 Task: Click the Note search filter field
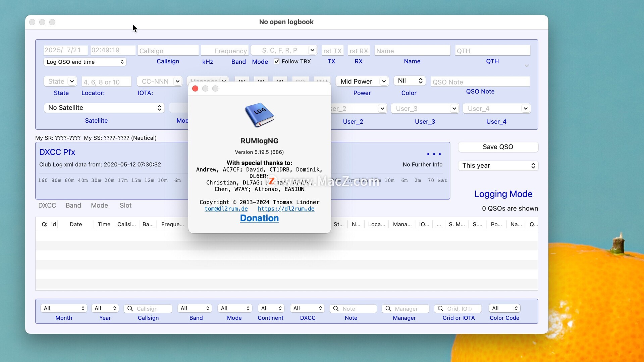point(353,309)
